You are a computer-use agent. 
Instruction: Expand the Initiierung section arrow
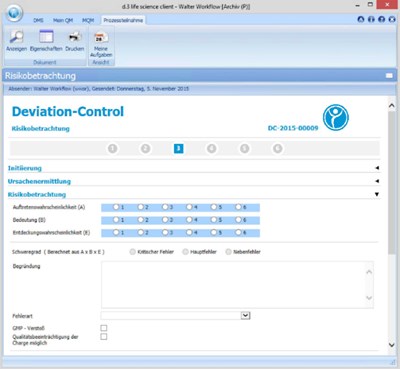tap(377, 168)
